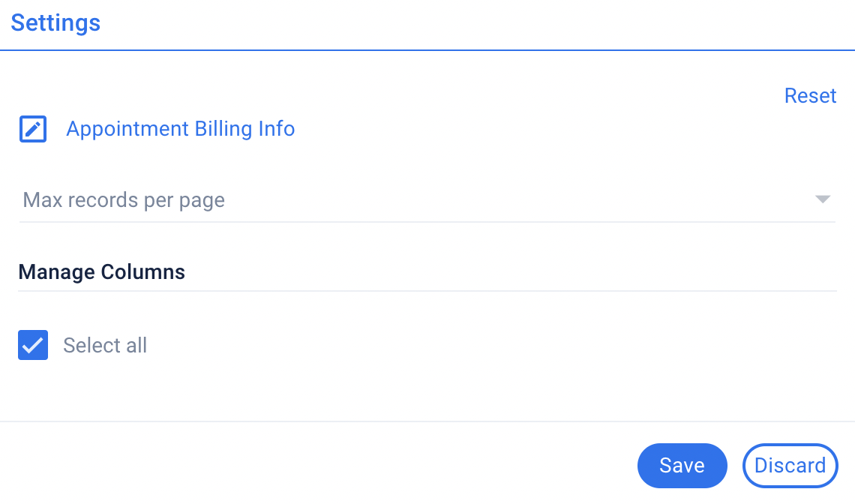Toggle the Select all label text
The height and width of the screenshot is (504, 855).
click(105, 345)
